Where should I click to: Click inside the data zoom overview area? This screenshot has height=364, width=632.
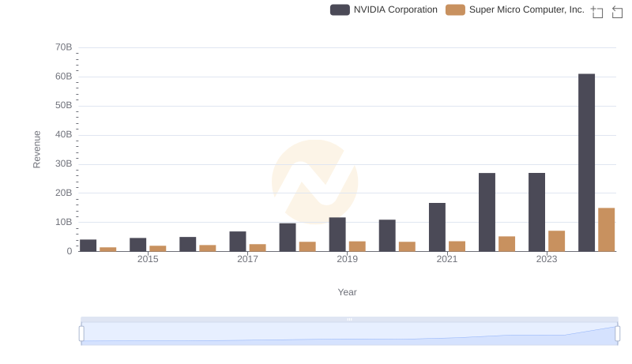click(349, 333)
